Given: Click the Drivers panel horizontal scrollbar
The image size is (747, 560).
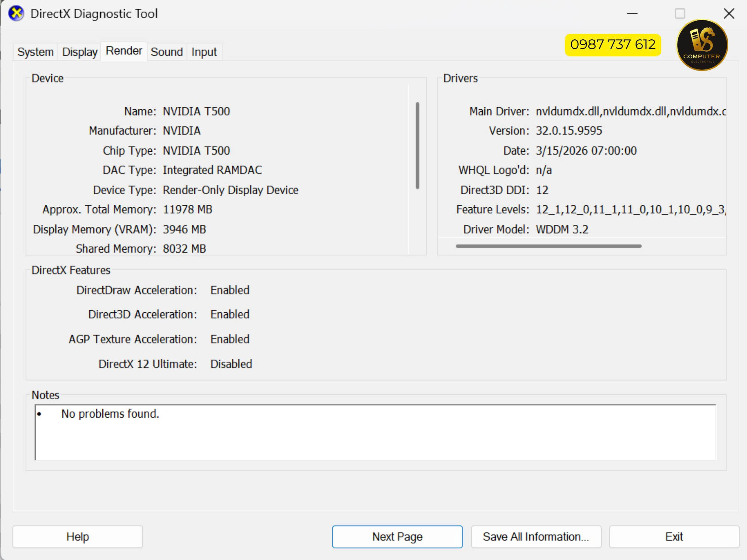Looking at the screenshot, I should coord(548,246).
